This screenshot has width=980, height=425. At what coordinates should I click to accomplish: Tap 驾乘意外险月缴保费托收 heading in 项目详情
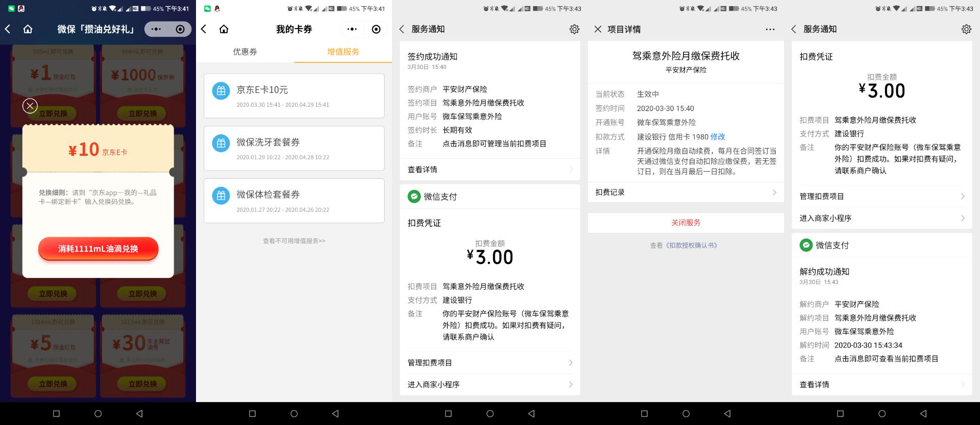point(686,56)
